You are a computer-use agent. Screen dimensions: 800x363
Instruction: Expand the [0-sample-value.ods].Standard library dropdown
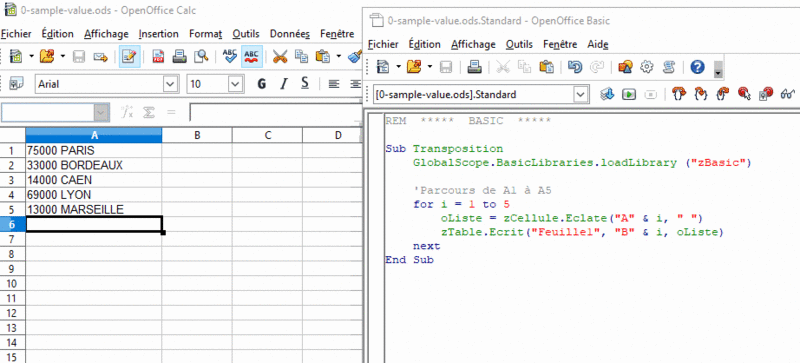(x=580, y=94)
